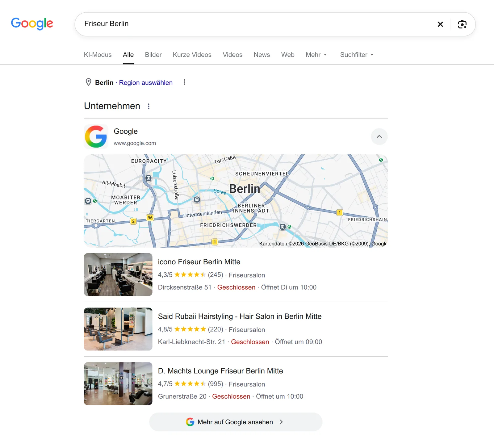The image size is (494, 448).
Task: Click the D. Machts Lounge salon photo
Action: [x=118, y=383]
